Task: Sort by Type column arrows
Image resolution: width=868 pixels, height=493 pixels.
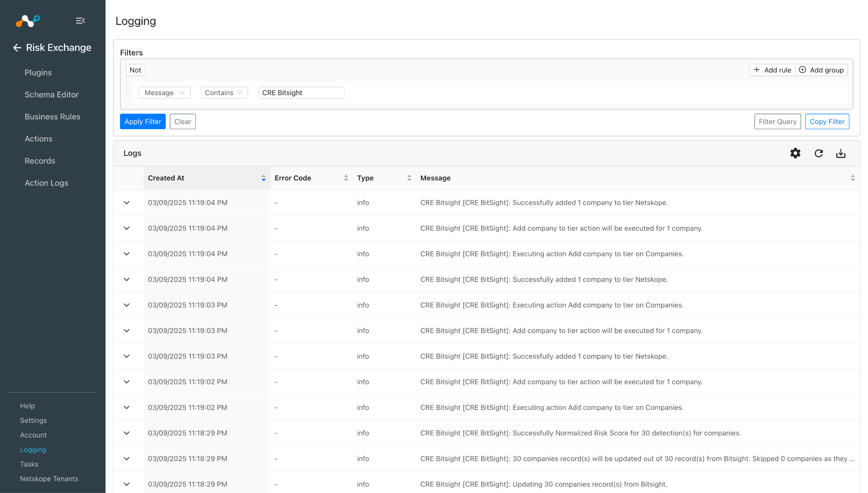Action: click(x=409, y=178)
